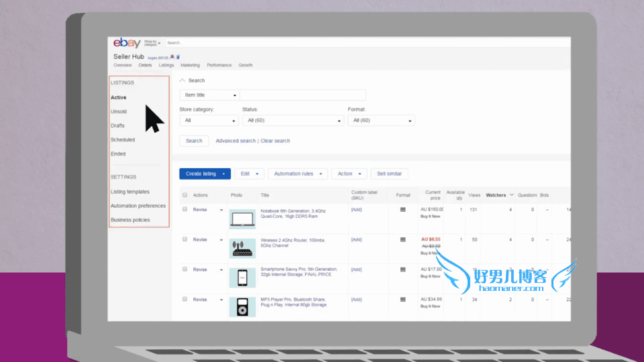Viewport: 644px width, 362px height.
Task: Click format icon in Router row
Action: tap(403, 240)
